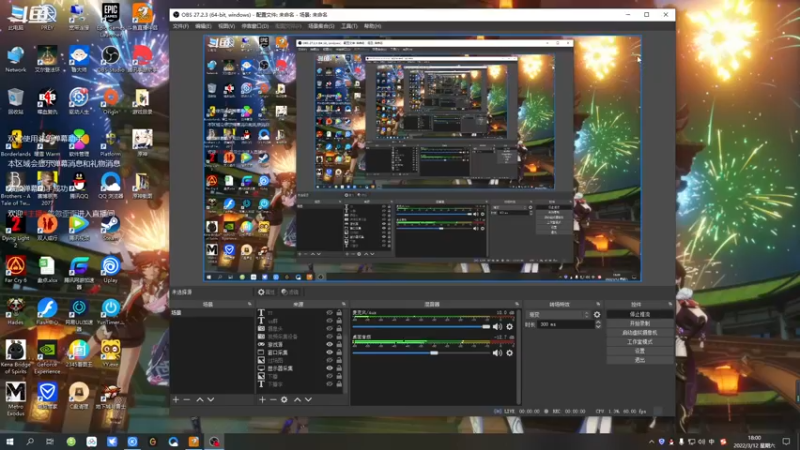Select OBS icon on the Windows taskbar
This screenshot has width=800, height=450.
click(x=214, y=441)
